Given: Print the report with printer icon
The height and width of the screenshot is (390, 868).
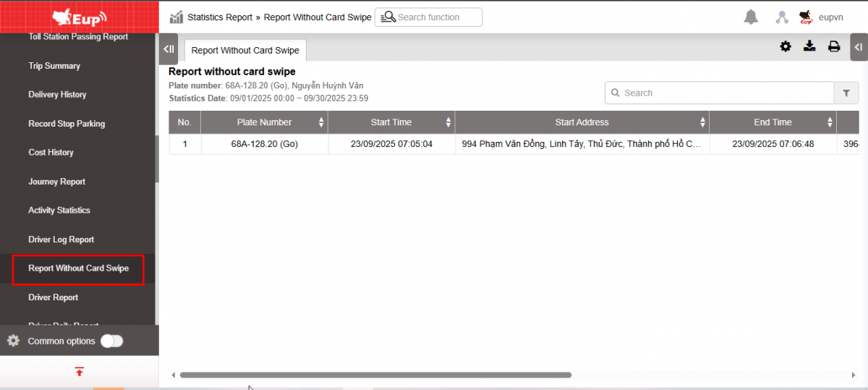Looking at the screenshot, I should 834,46.
